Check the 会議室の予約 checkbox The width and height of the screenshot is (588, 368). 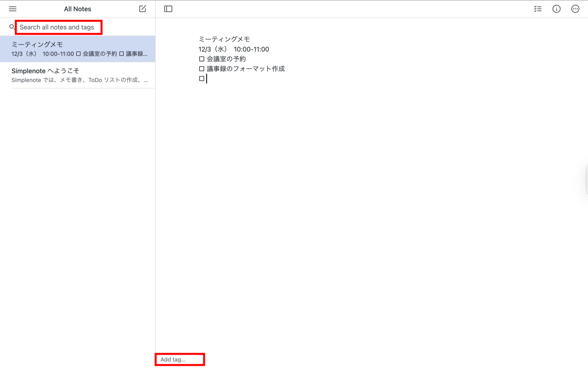pyautogui.click(x=202, y=59)
